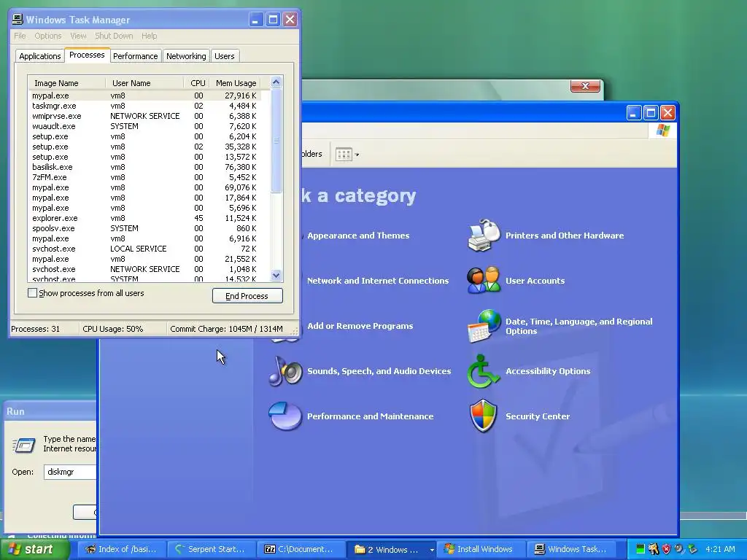
Task: Open the Shut Down menu
Action: point(114,36)
